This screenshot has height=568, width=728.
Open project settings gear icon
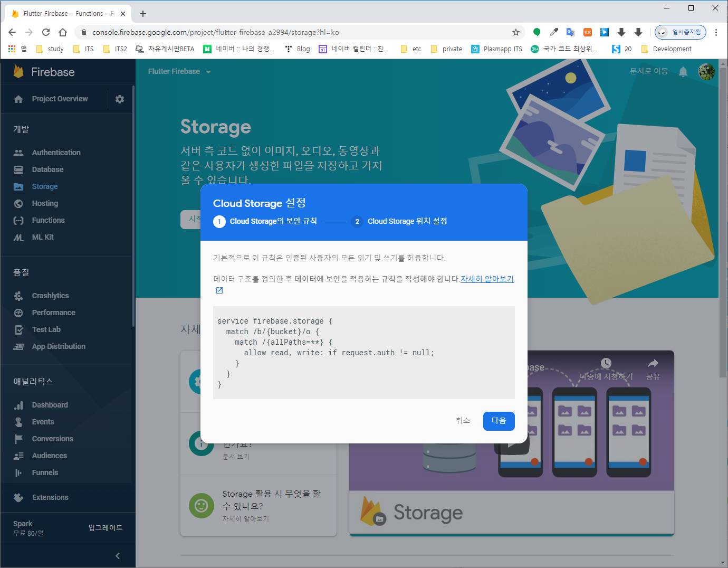(120, 99)
